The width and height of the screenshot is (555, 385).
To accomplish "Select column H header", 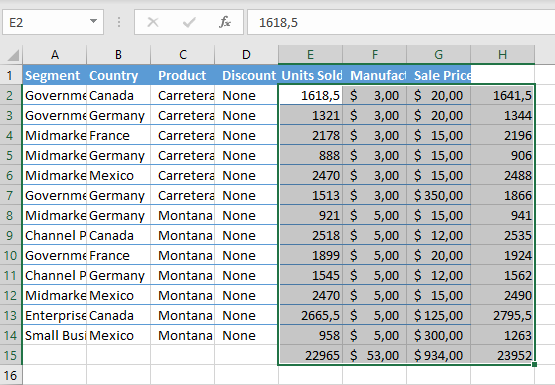I will coord(503,54).
